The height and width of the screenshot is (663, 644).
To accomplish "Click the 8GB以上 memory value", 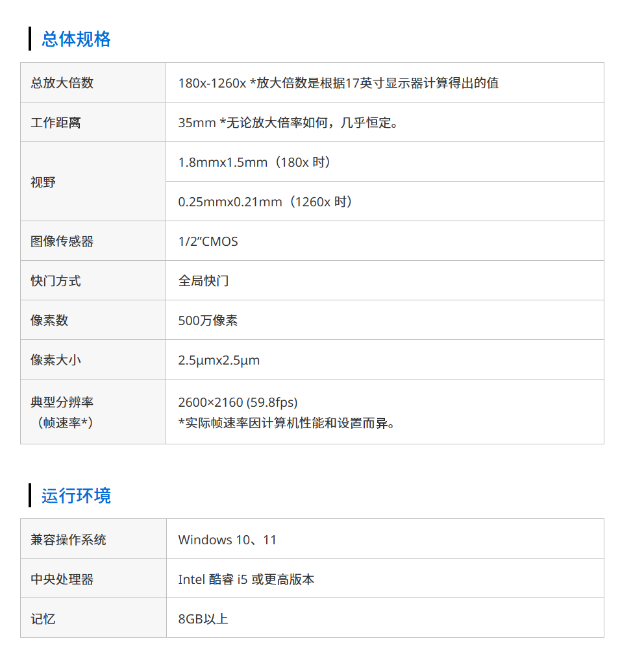I will tap(203, 619).
